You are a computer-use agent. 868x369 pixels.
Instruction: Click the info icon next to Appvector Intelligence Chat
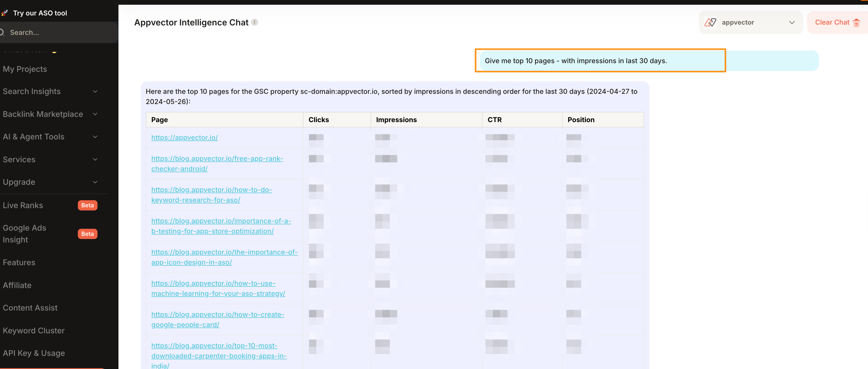tap(255, 22)
